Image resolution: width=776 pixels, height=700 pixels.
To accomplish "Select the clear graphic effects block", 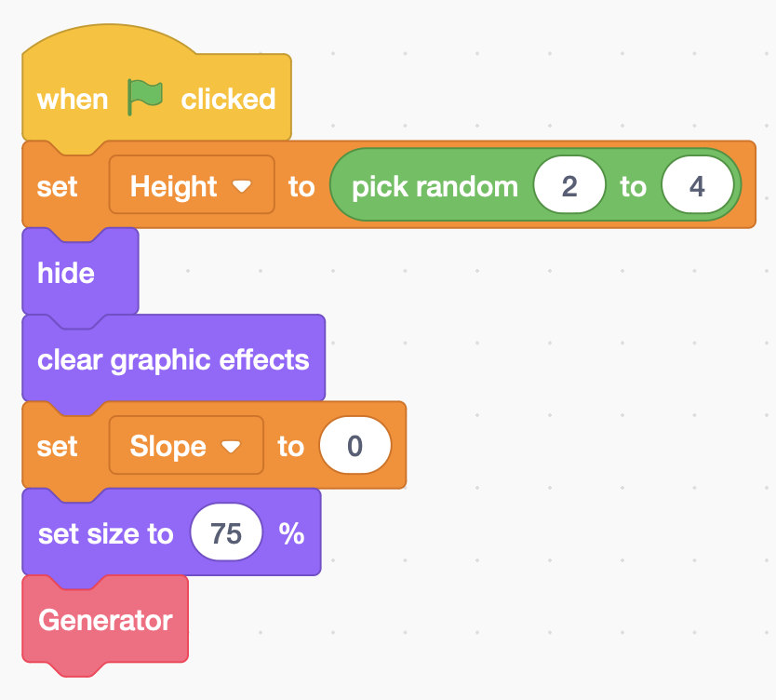I will (x=173, y=359).
